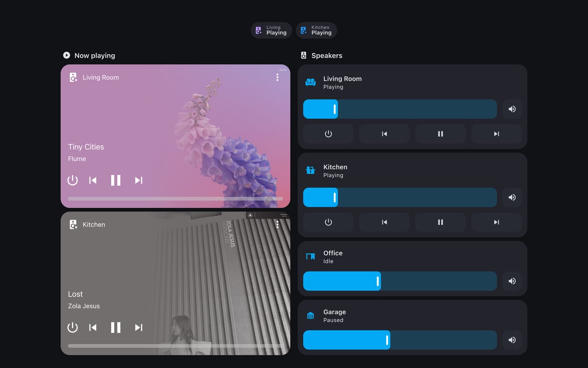588x368 pixels.
Task: Click the Office desk icon in Speakers
Action: (x=311, y=257)
